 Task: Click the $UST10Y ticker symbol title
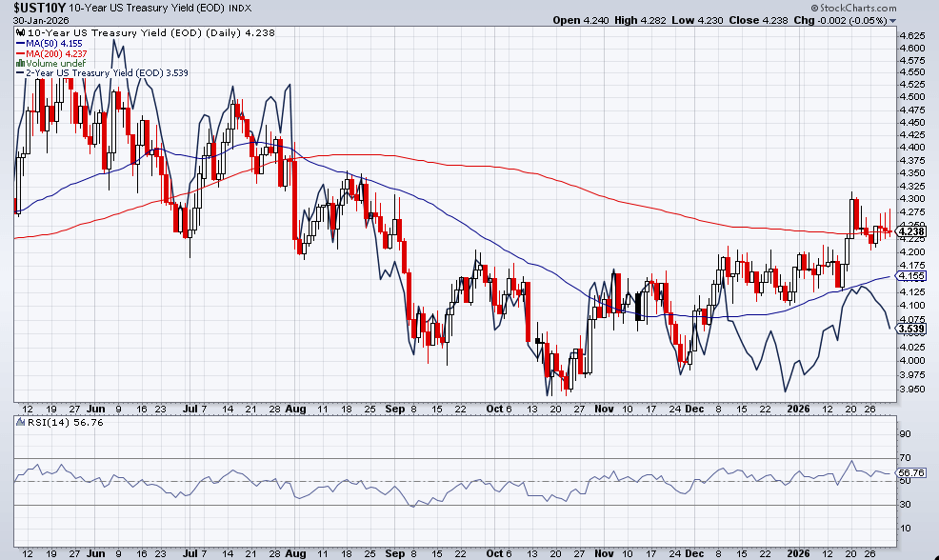(x=38, y=7)
